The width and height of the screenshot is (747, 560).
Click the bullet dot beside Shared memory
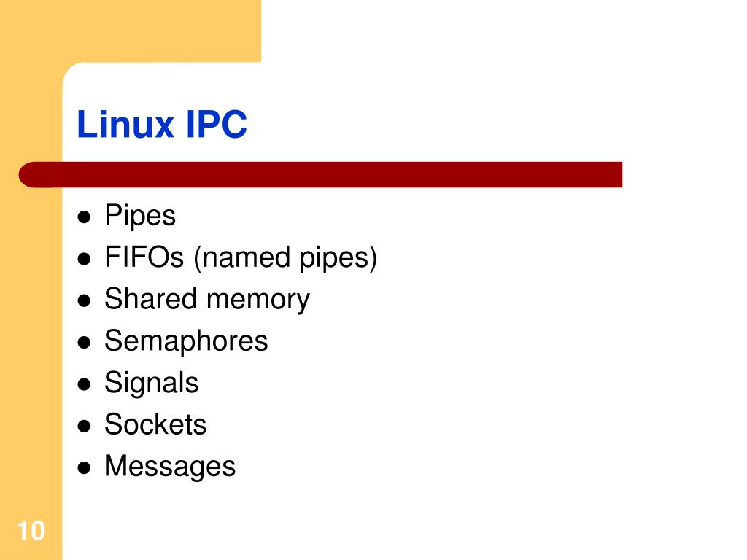click(x=84, y=301)
